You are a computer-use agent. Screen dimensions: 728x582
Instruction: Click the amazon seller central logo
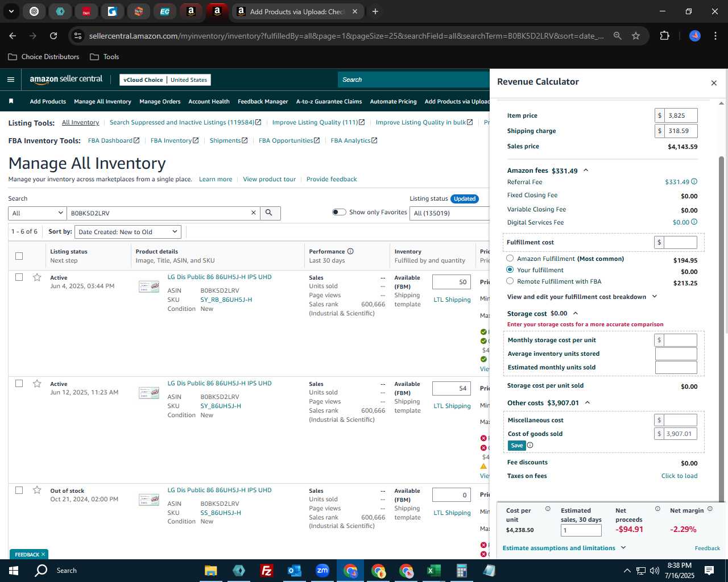point(66,80)
